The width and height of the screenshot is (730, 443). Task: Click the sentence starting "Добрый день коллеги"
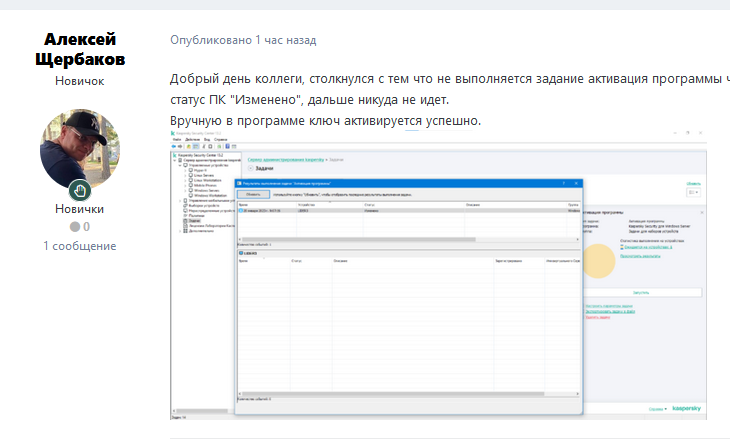tap(450, 89)
